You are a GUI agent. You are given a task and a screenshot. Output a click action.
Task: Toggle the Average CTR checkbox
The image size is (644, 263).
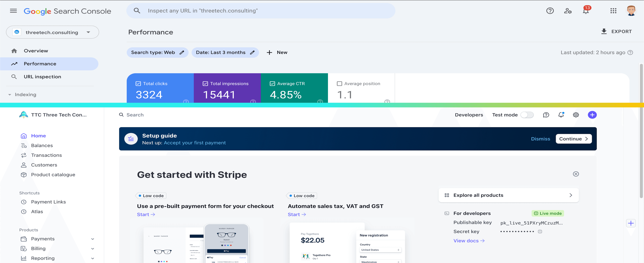click(x=272, y=83)
